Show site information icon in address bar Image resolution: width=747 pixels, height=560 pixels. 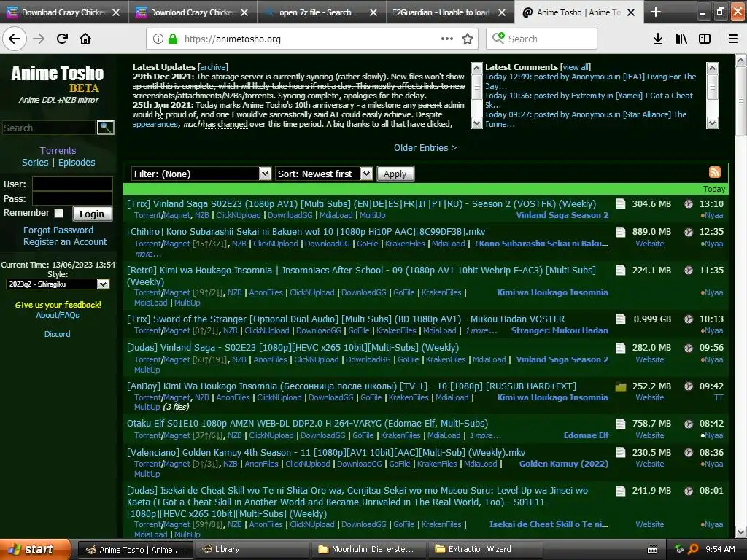pyautogui.click(x=158, y=39)
